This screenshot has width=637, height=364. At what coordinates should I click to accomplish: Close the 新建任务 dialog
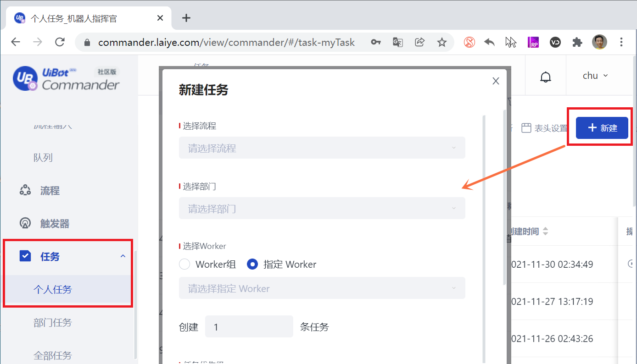click(496, 81)
